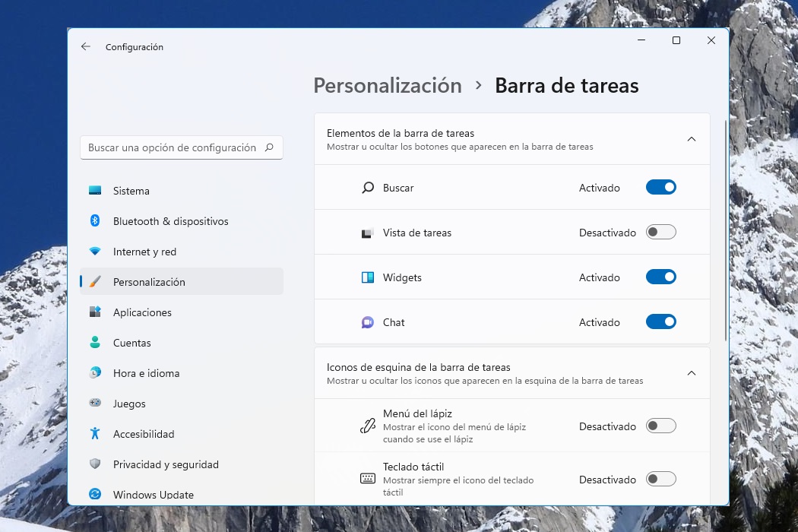Open Privacidad y seguridad
Viewport: 798px width, 532px height.
[x=166, y=464]
